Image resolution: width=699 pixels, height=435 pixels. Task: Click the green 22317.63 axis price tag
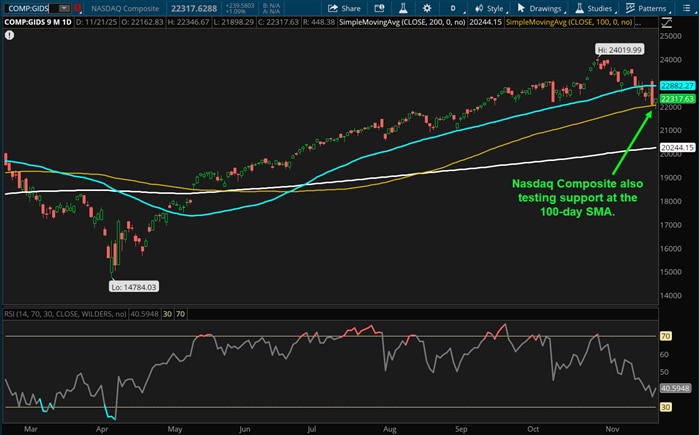pyautogui.click(x=677, y=99)
